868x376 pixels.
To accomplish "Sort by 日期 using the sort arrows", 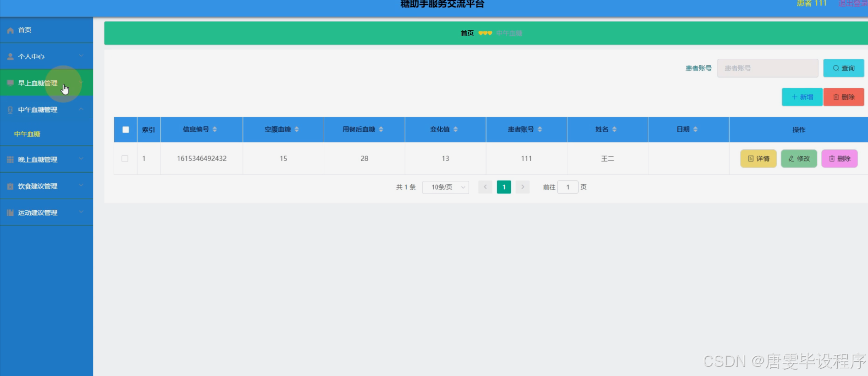I will [695, 129].
